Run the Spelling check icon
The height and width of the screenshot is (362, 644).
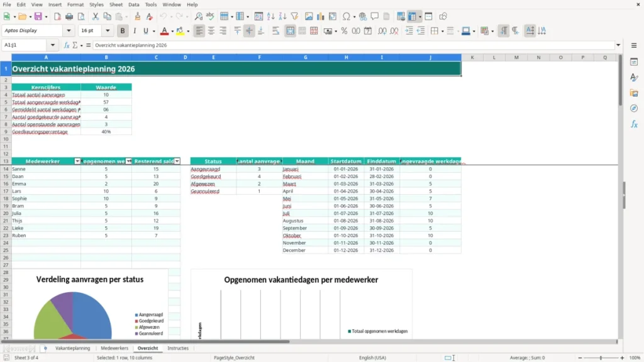210,16
